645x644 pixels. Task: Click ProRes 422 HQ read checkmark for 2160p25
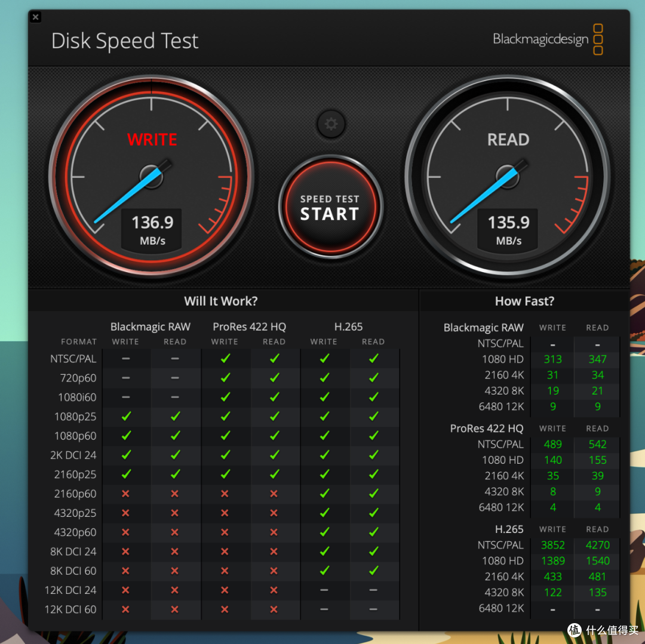[x=274, y=474]
